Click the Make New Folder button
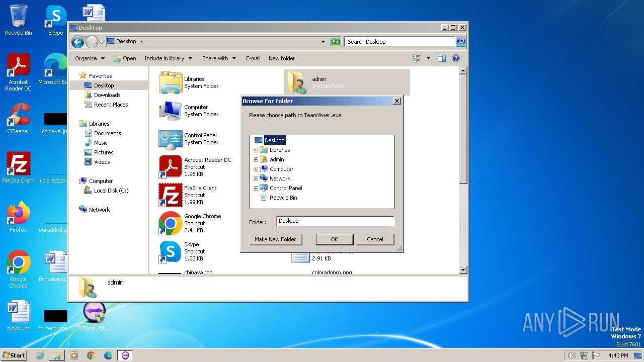 point(275,239)
